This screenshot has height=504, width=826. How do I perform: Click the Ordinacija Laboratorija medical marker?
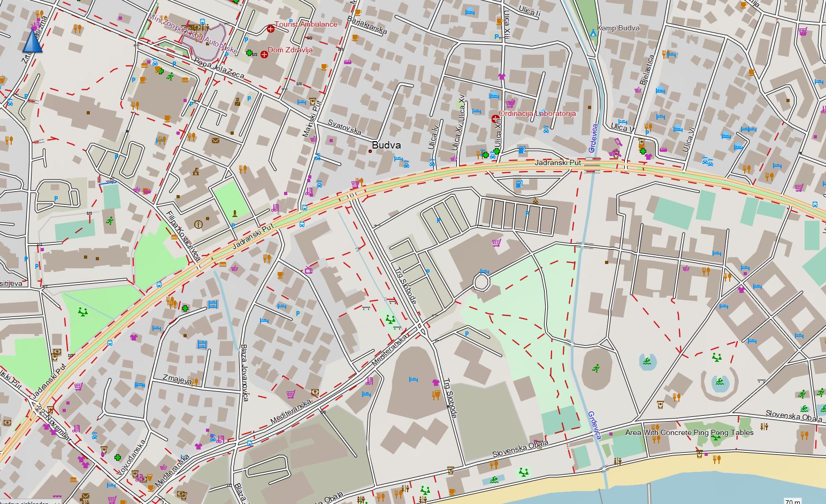point(495,119)
